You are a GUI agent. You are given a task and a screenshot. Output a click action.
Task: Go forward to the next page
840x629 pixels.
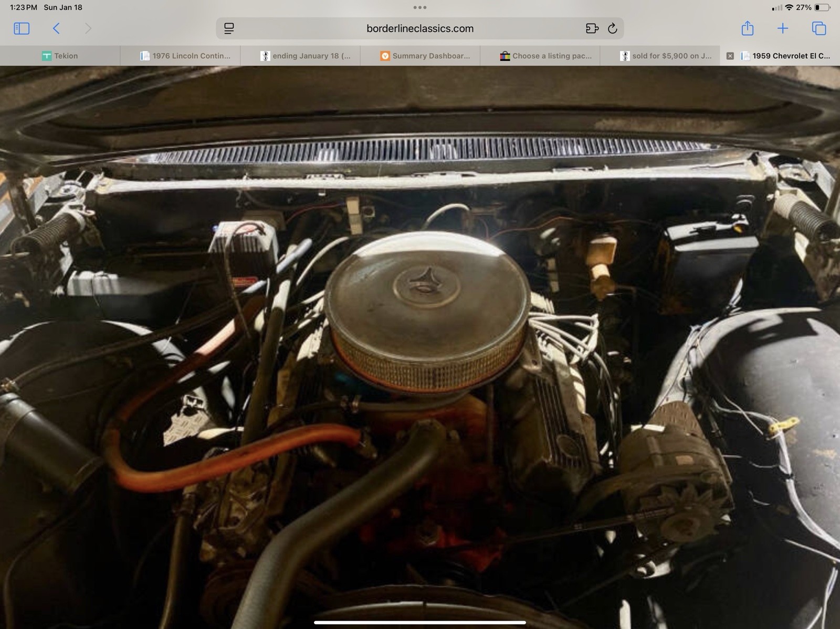tap(88, 28)
